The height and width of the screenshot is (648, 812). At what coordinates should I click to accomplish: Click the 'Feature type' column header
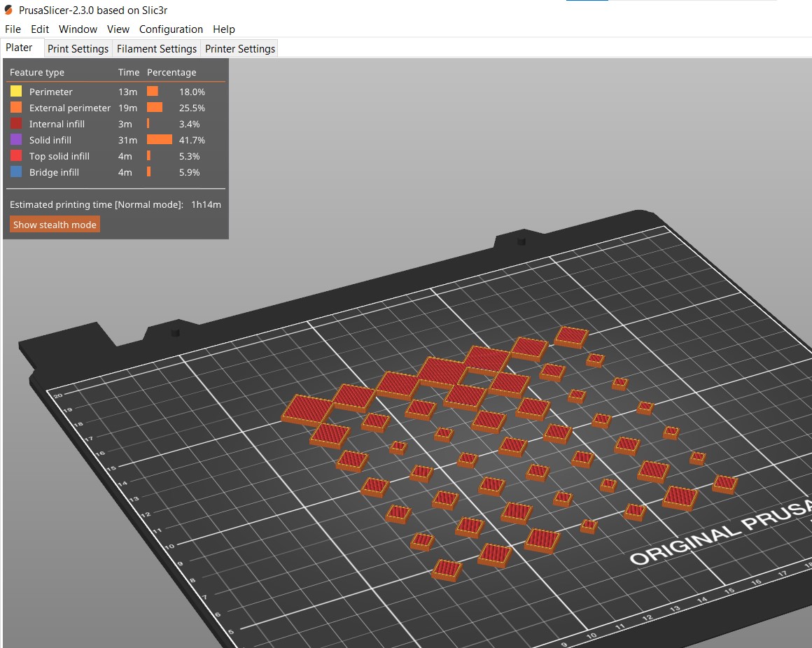pyautogui.click(x=37, y=73)
